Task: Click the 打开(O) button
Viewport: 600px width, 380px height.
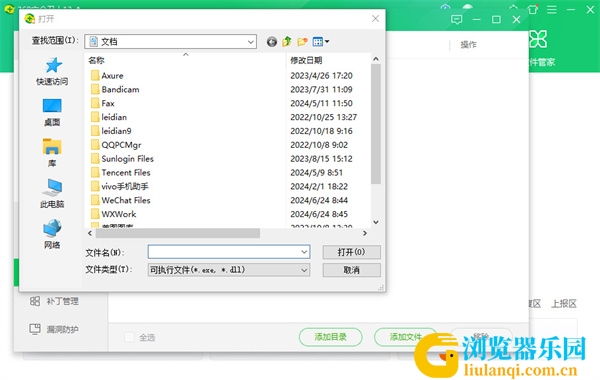Action: (x=351, y=252)
